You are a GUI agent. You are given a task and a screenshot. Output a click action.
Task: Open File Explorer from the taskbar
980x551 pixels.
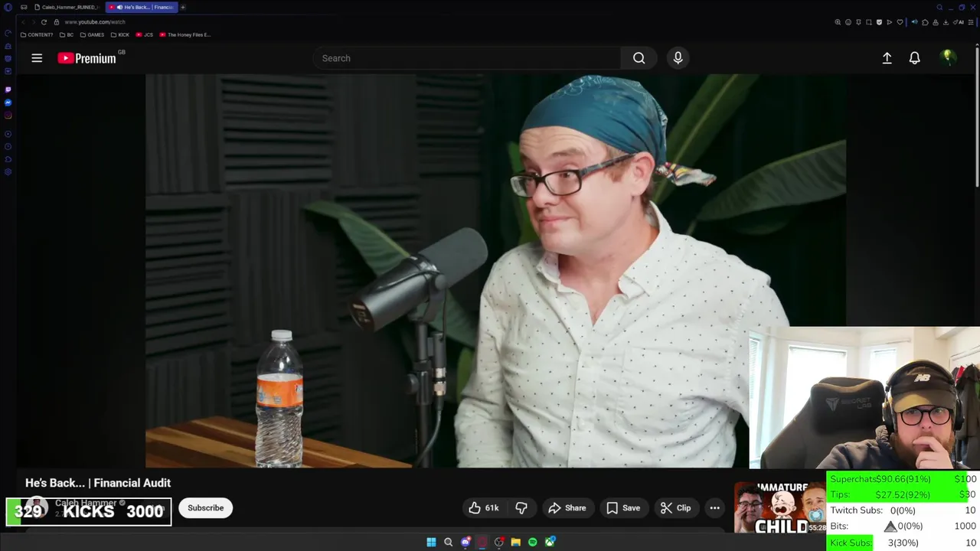click(x=516, y=542)
